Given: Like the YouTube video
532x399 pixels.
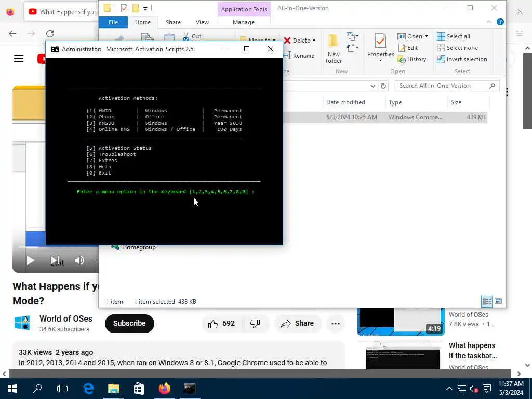Looking at the screenshot, I should tap(222, 323).
